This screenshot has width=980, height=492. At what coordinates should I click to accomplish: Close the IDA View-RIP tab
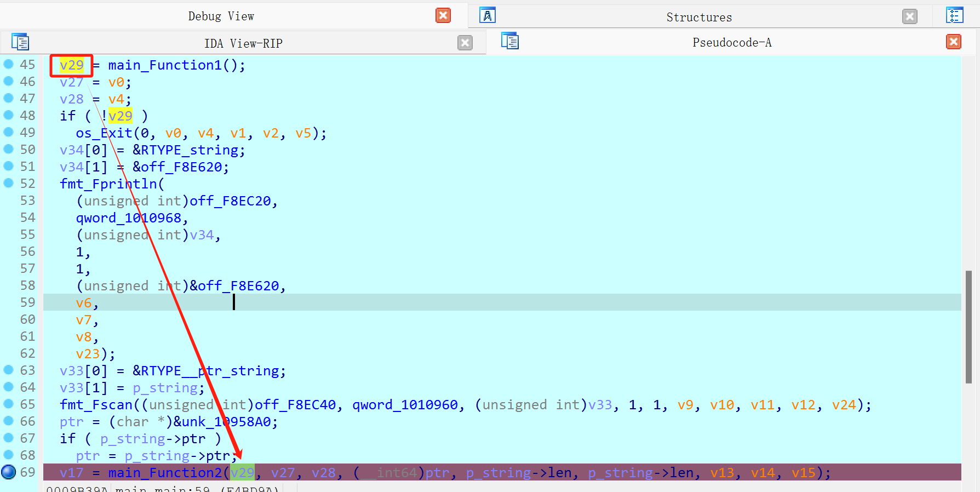pos(465,43)
